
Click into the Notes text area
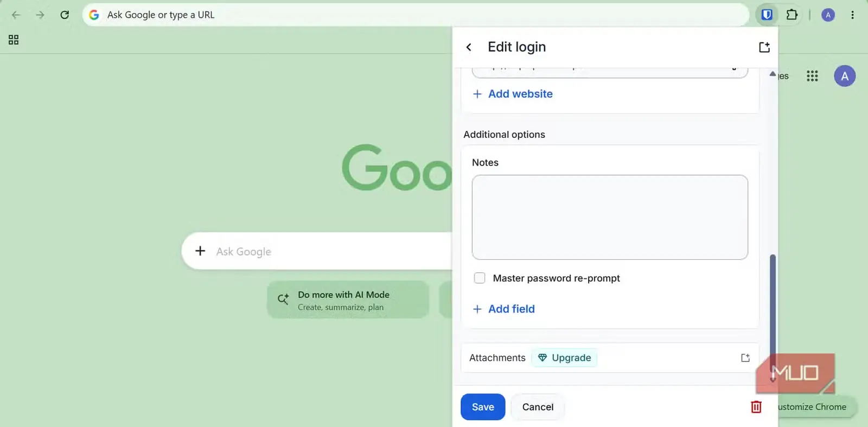[610, 217]
